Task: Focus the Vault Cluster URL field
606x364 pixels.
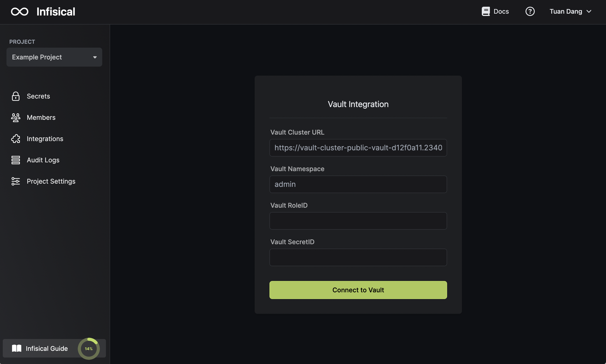Action: click(358, 148)
